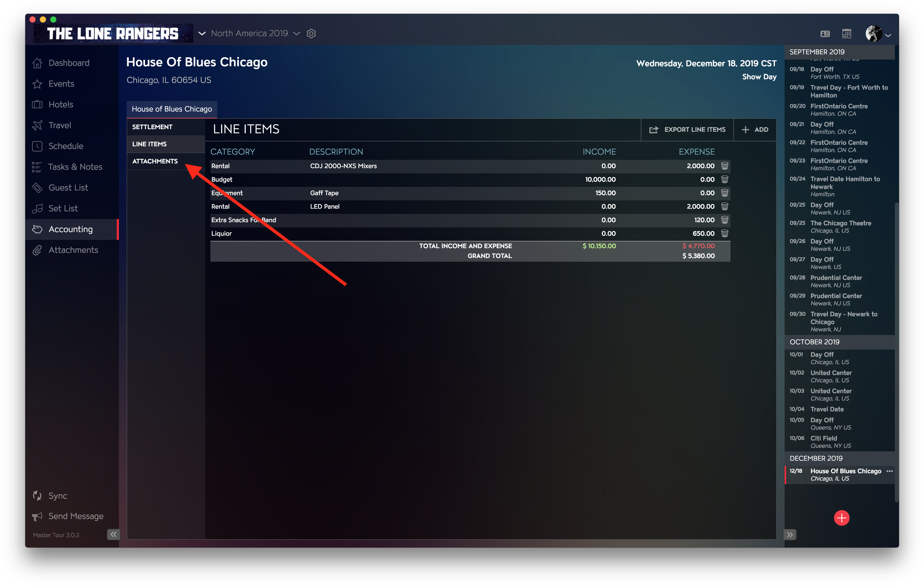
Task: Open Guest List in the sidebar
Action: [68, 188]
